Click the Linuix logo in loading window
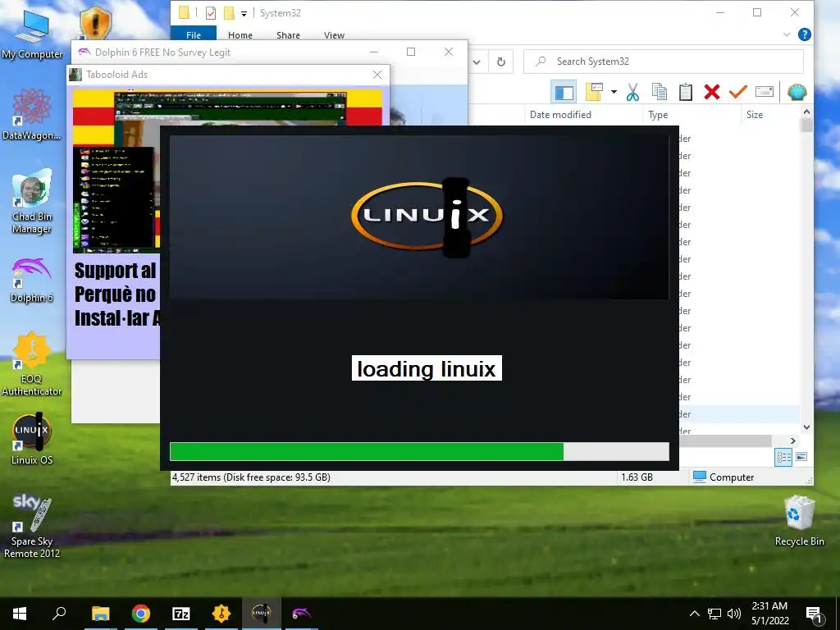 click(427, 216)
